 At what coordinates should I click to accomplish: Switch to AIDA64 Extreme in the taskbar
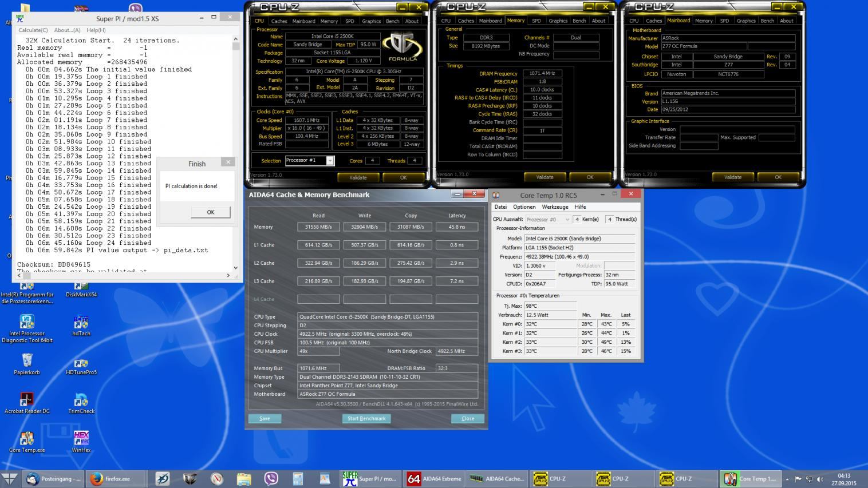click(x=434, y=479)
